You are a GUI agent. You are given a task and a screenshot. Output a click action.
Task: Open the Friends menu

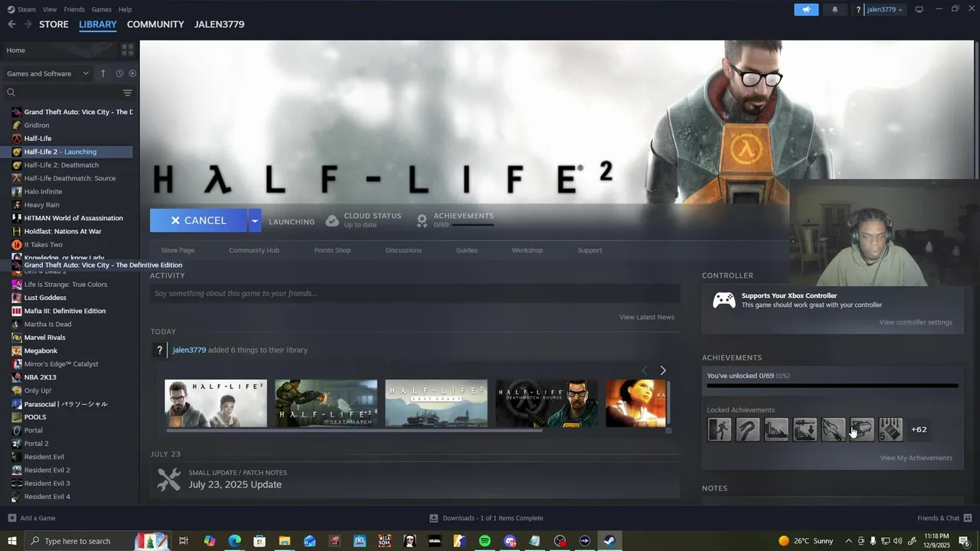click(x=74, y=9)
